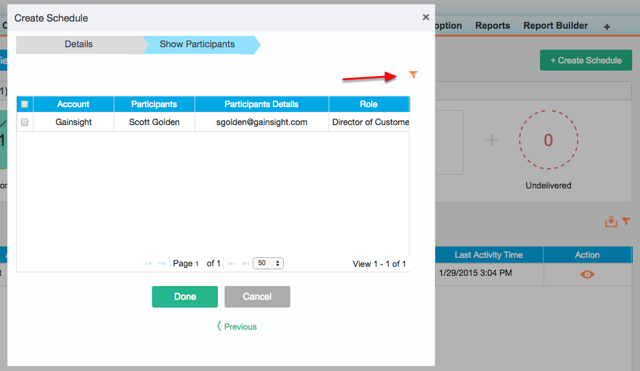Sort by the Account column header
This screenshot has height=371, width=640.
point(73,104)
